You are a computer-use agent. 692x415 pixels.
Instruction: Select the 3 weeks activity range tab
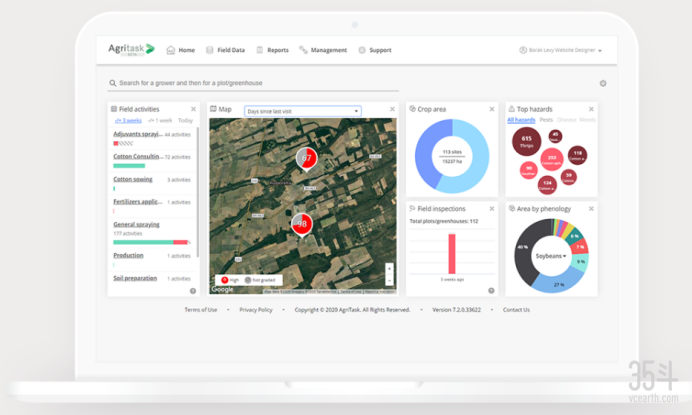point(128,121)
